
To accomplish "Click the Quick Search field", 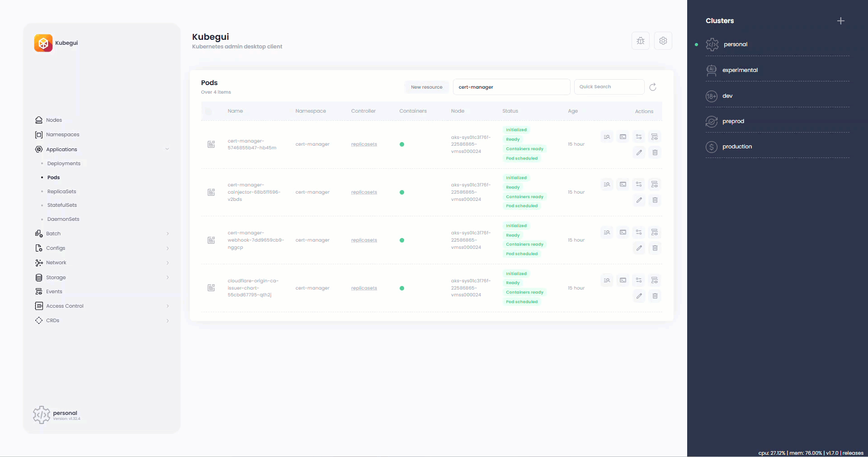I will click(x=609, y=87).
